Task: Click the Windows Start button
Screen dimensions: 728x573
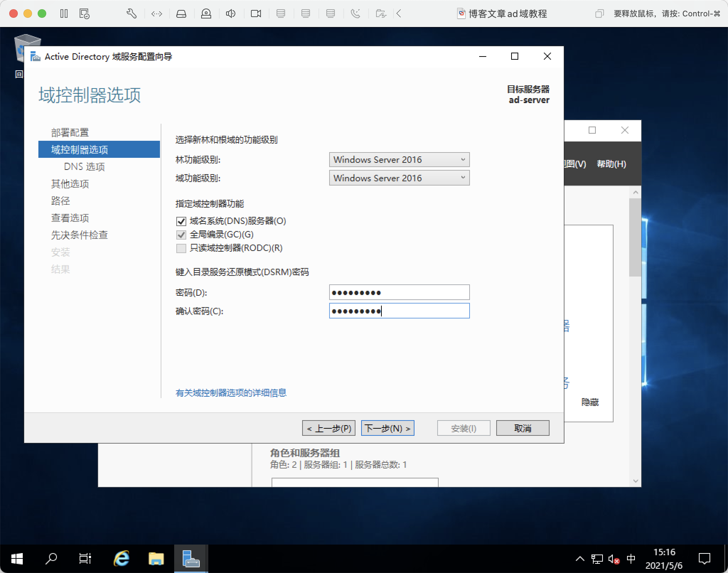Action: click(17, 558)
